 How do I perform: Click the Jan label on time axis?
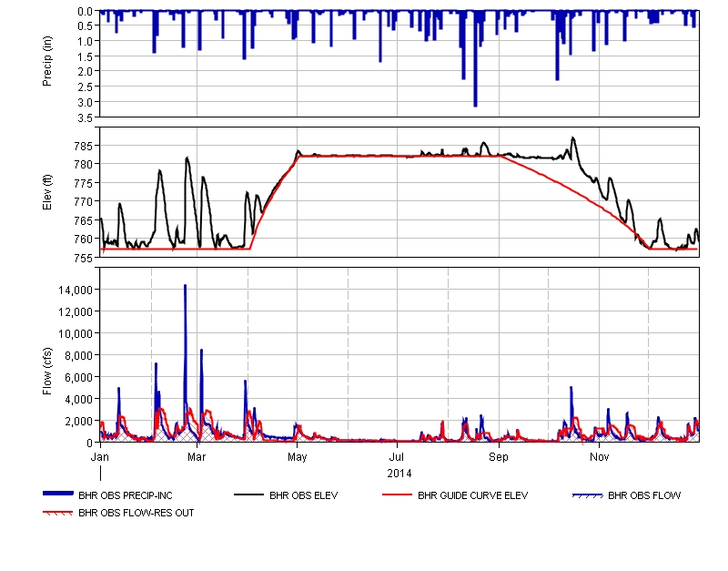(x=100, y=457)
